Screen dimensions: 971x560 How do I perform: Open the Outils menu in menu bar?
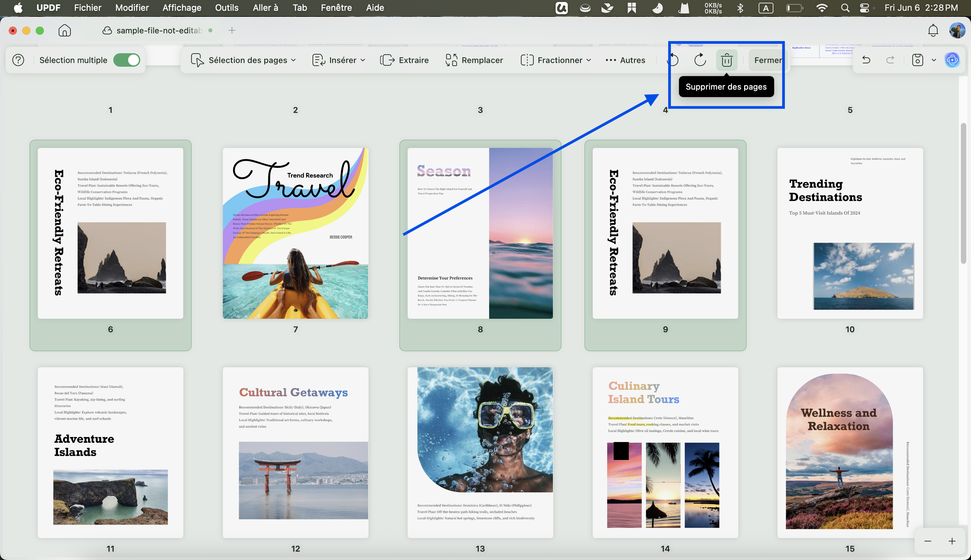[x=227, y=8]
